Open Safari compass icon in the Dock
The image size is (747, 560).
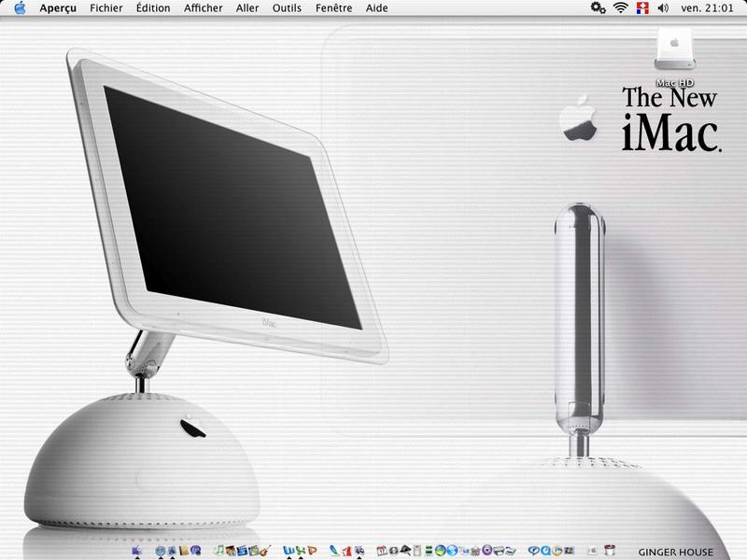click(160, 551)
